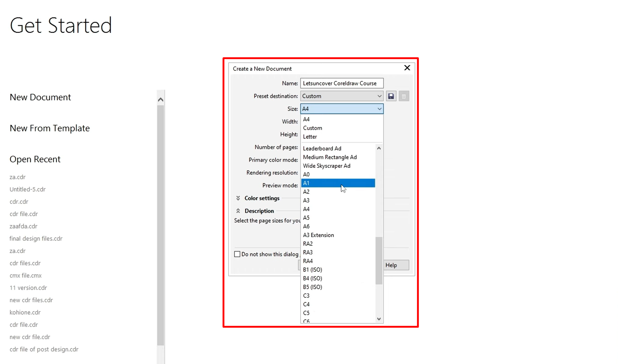Click the size list scroll down arrow
This screenshot has width=618, height=364.
pyautogui.click(x=379, y=319)
